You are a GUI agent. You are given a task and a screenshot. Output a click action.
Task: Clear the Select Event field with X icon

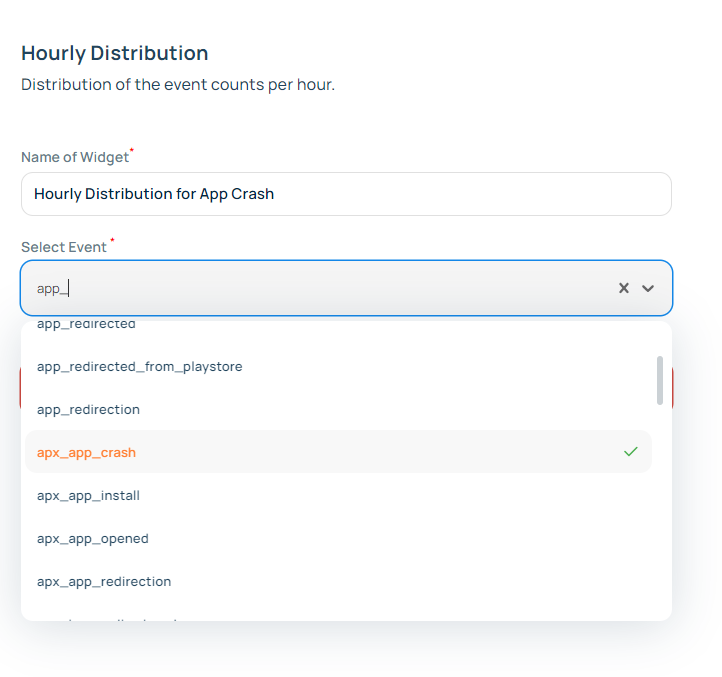pyautogui.click(x=623, y=288)
